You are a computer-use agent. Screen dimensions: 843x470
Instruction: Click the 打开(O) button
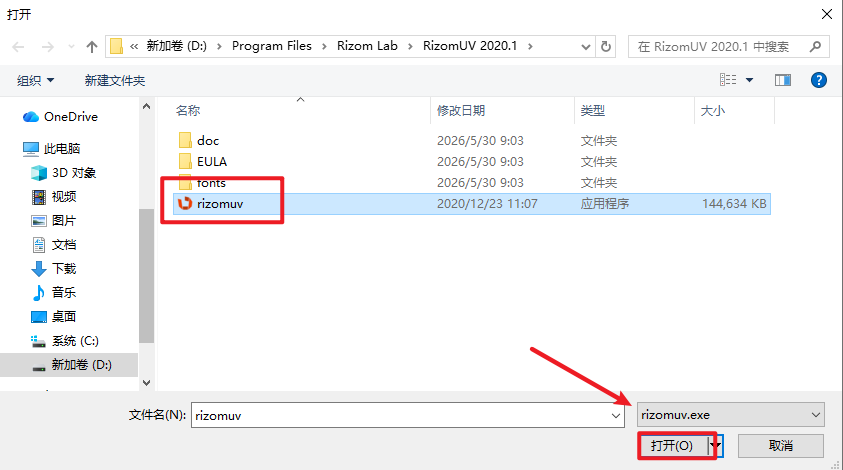click(673, 446)
